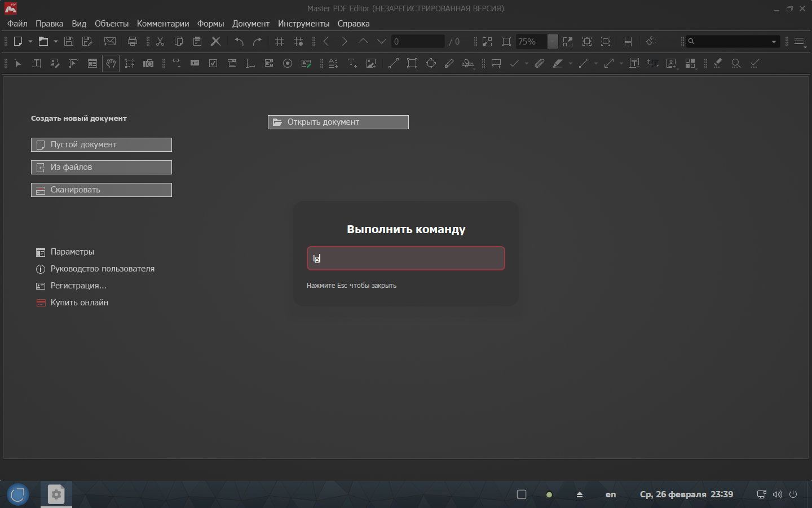Expand the new document dropdown arrow
Viewport: 812px width, 508px height.
[30, 41]
